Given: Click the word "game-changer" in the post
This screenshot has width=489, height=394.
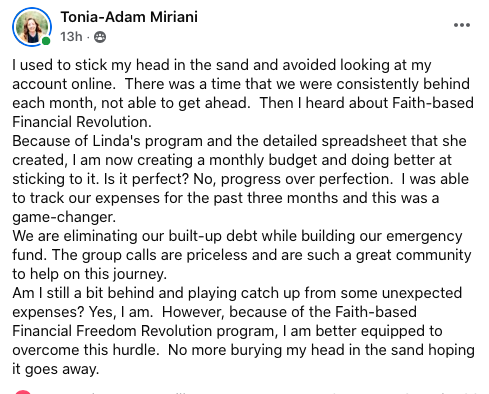Looking at the screenshot, I should click(64, 217).
